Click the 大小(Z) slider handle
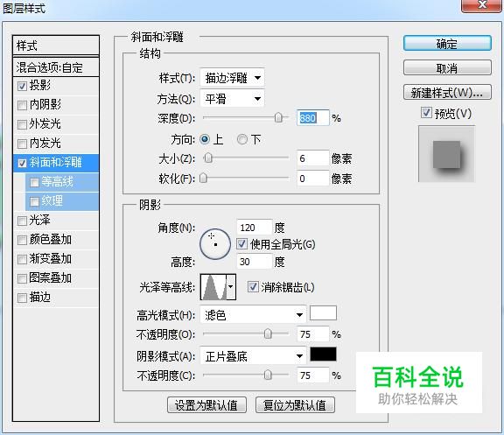 (x=208, y=158)
